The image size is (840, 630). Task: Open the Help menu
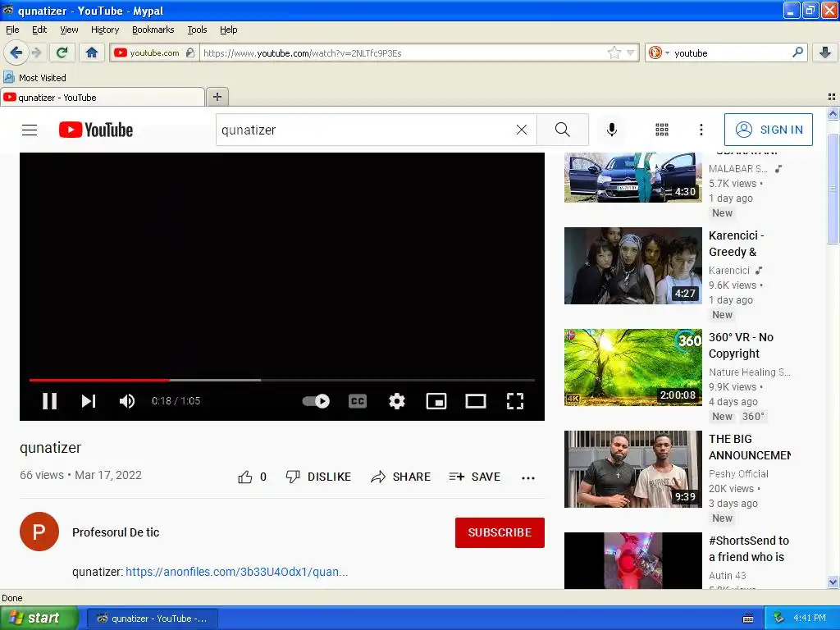[x=229, y=30]
